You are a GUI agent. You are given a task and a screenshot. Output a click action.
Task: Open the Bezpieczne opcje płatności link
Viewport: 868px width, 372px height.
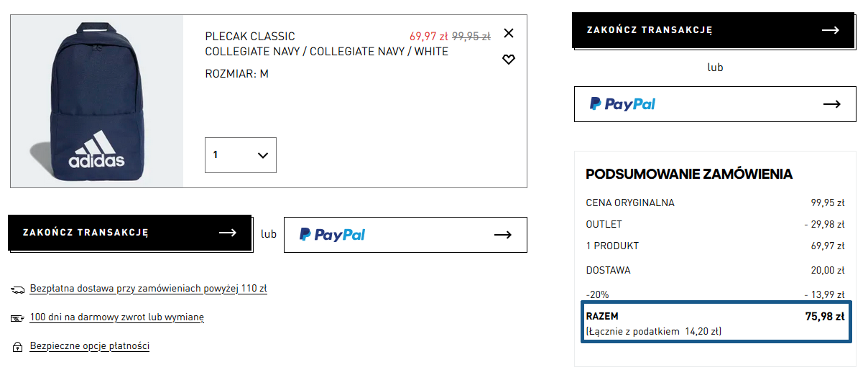(89, 346)
